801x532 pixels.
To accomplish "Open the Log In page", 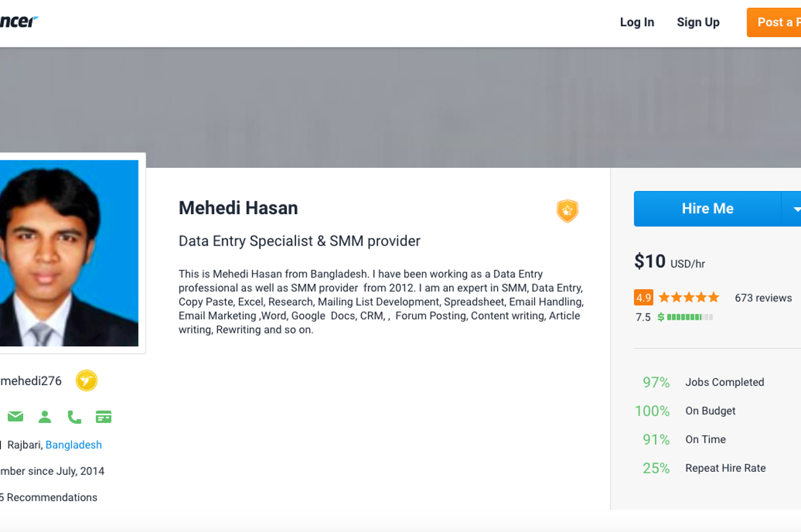I will pyautogui.click(x=637, y=22).
